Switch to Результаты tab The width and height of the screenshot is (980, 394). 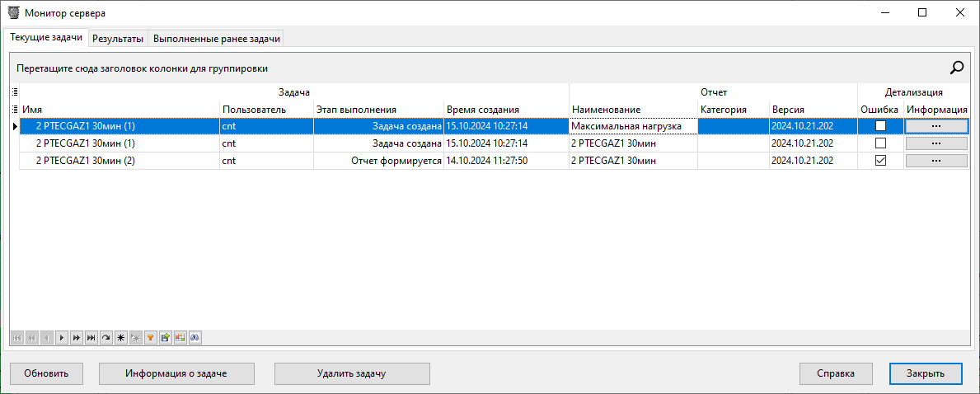pyautogui.click(x=118, y=39)
